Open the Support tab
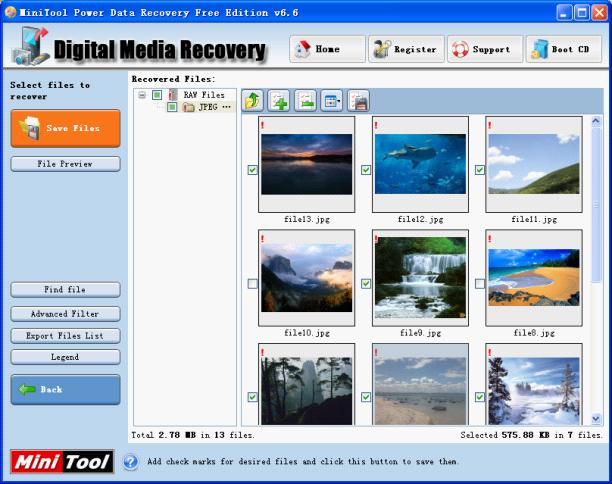This screenshot has width=612, height=484. (485, 49)
